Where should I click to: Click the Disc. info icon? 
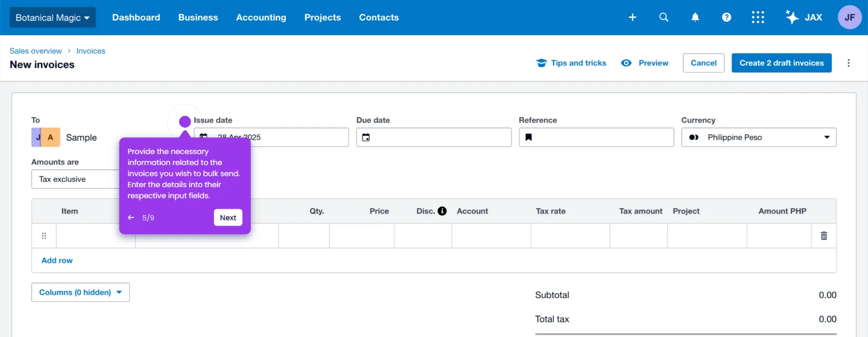click(442, 211)
